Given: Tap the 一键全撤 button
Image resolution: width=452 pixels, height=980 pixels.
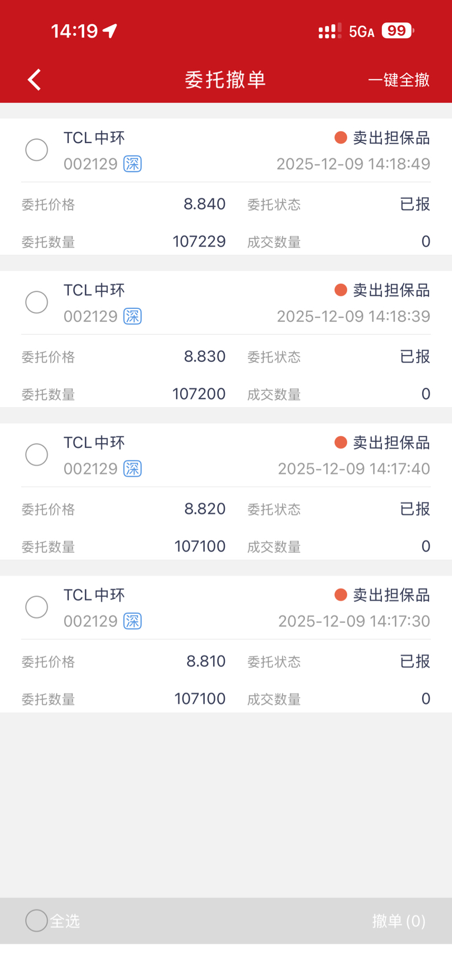Looking at the screenshot, I should coord(398,80).
